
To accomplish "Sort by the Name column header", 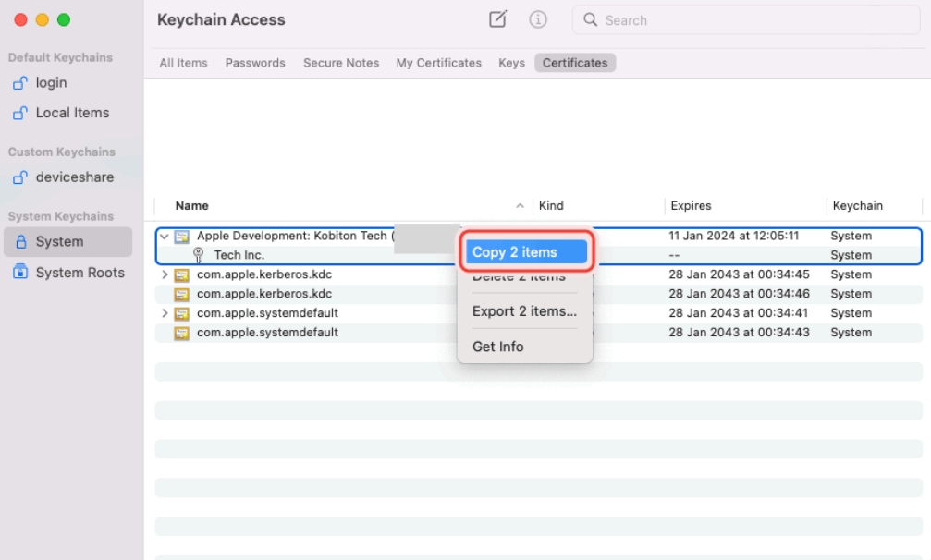I will tap(191, 206).
